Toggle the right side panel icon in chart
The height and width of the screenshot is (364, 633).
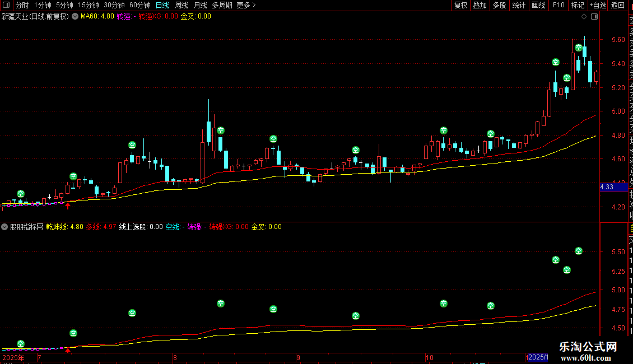(x=594, y=17)
